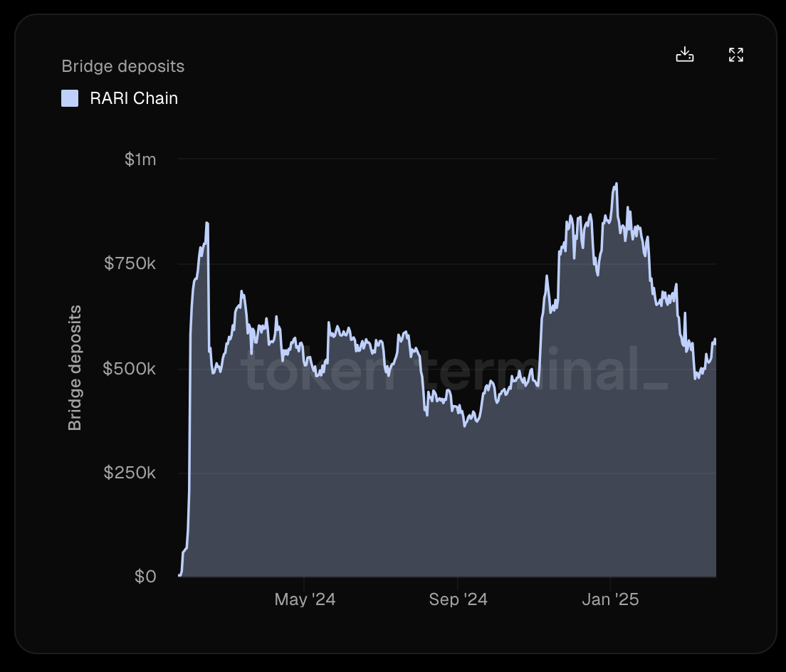786x672 pixels.
Task: Click the Jan '25 tick mark on the x-axis
Action: pyautogui.click(x=610, y=582)
